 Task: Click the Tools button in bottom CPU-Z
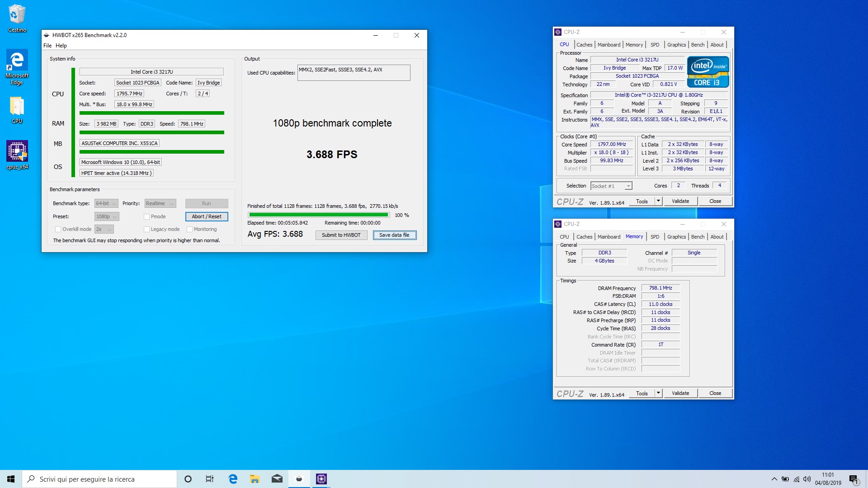point(642,394)
